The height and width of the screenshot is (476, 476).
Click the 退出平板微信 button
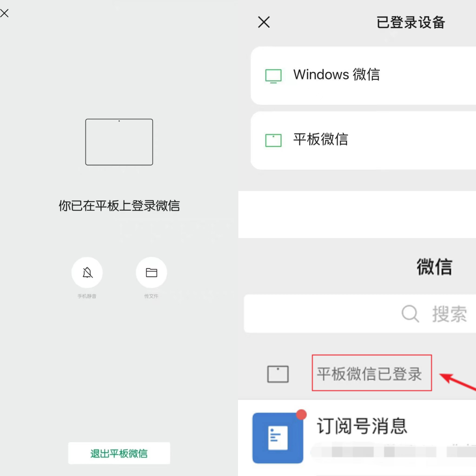(119, 453)
